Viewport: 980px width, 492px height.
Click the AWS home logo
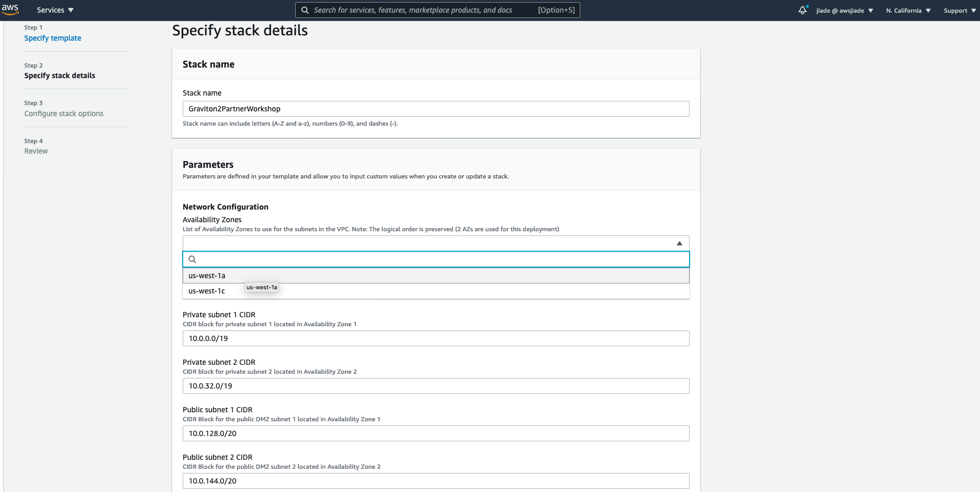pos(11,9)
